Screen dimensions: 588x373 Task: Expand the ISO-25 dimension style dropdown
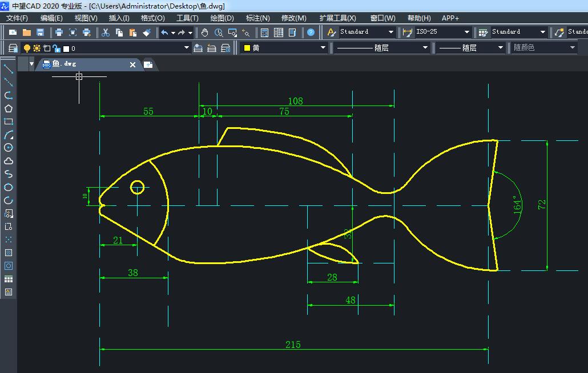point(466,33)
